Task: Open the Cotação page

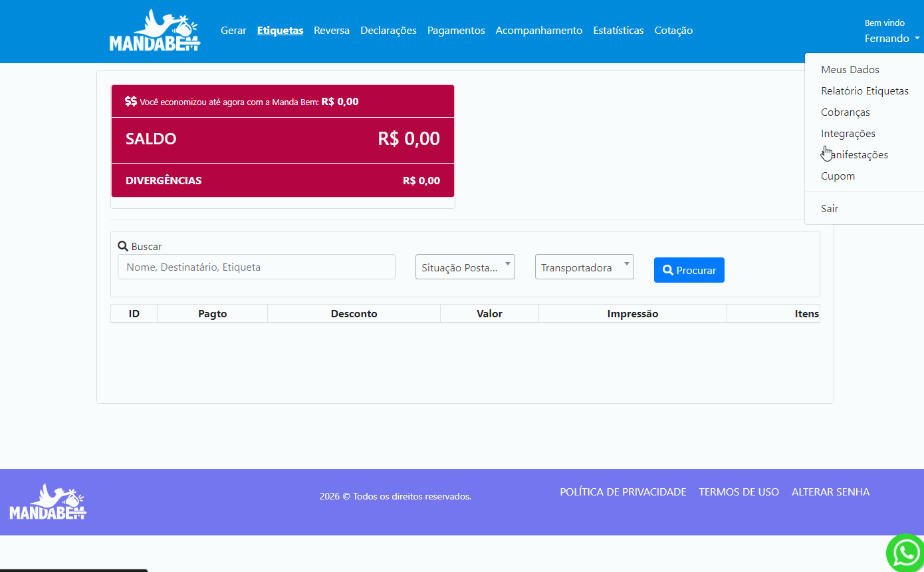Action: click(x=673, y=31)
